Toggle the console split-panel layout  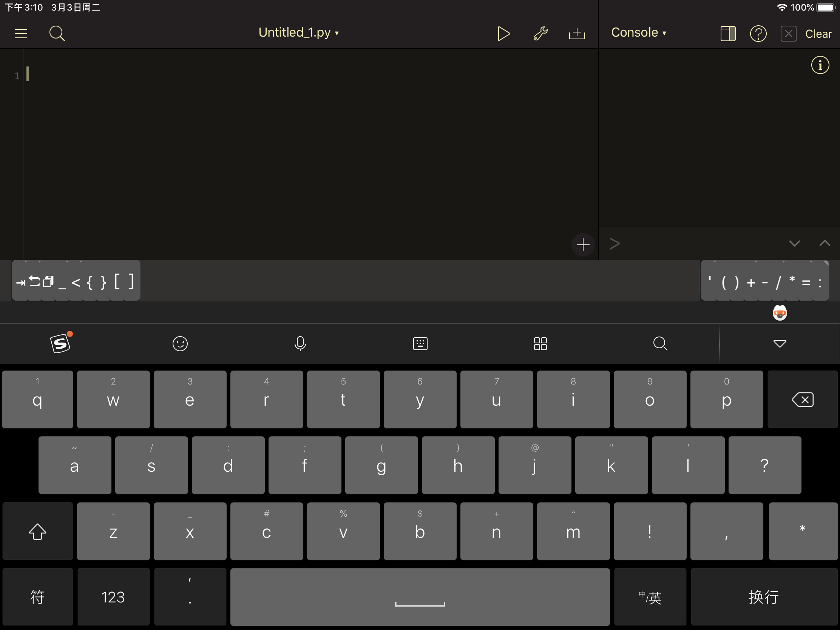click(x=727, y=34)
